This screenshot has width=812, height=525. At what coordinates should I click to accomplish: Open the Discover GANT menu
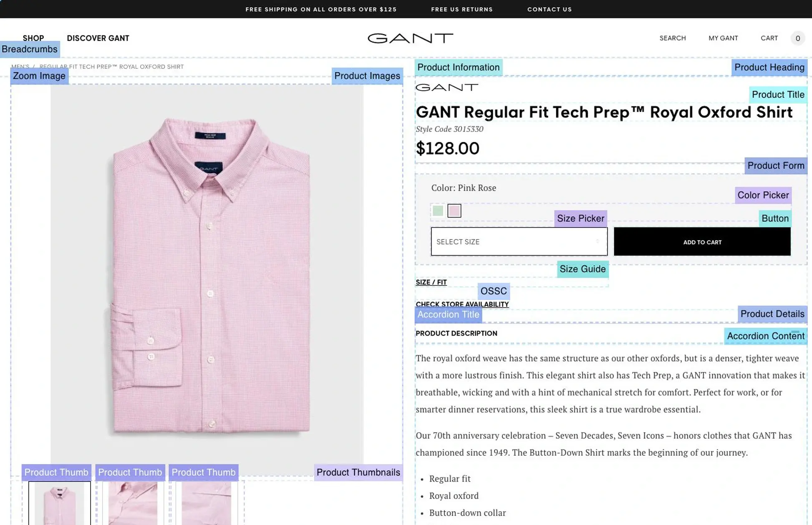pyautogui.click(x=98, y=38)
